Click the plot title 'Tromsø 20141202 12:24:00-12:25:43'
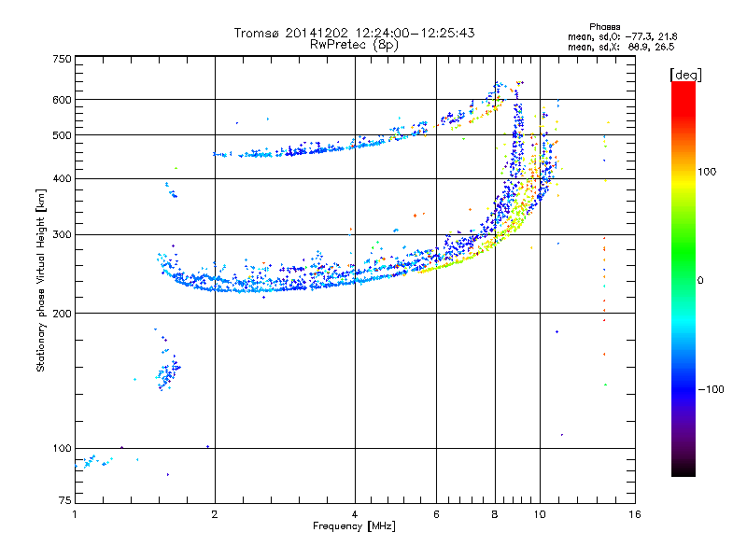 click(x=354, y=33)
